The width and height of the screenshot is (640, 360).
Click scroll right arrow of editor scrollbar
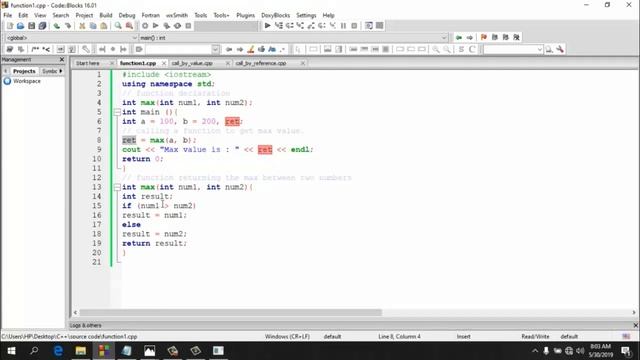(x=634, y=312)
